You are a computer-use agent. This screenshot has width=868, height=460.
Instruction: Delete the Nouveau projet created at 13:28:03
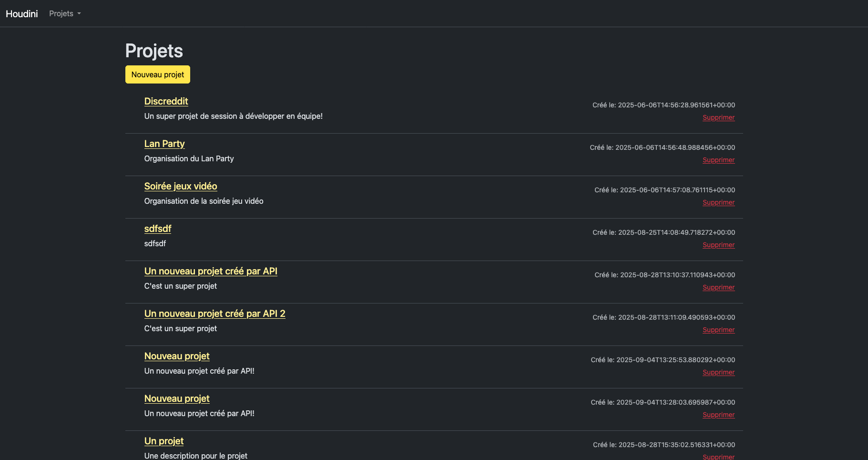[x=718, y=415]
